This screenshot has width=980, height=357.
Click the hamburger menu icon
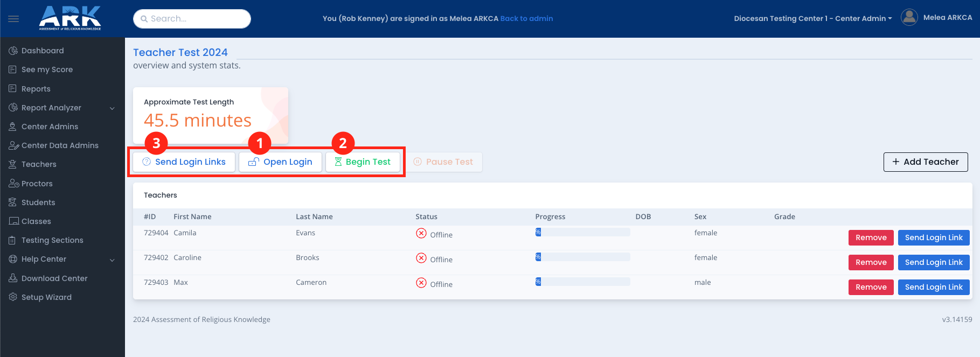(x=13, y=19)
